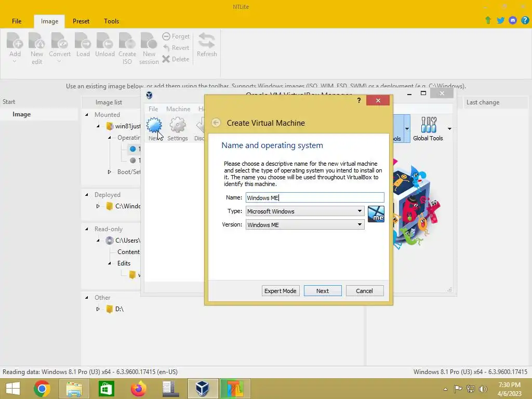Click the blue help icon in NTLite
The height and width of the screenshot is (399, 532).
point(525,20)
